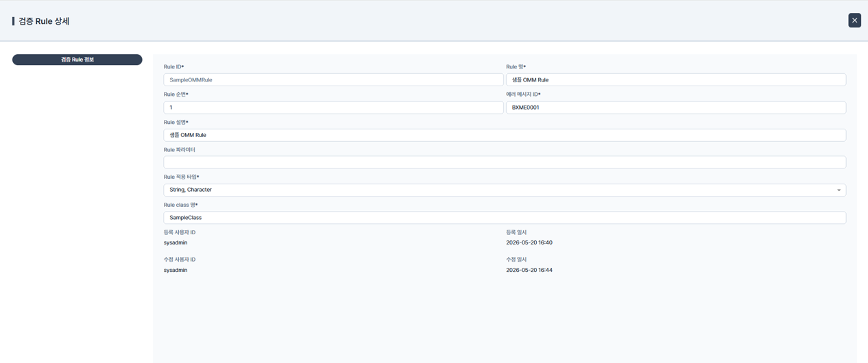Click the 검증 Rule 상세 title
Viewport: 868px width, 363px height.
[x=44, y=21]
